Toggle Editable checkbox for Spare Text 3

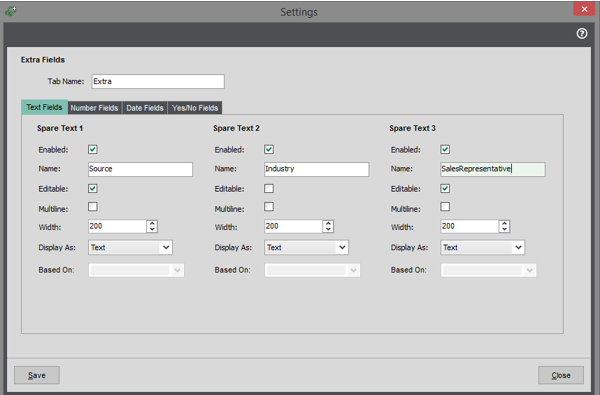(445, 188)
